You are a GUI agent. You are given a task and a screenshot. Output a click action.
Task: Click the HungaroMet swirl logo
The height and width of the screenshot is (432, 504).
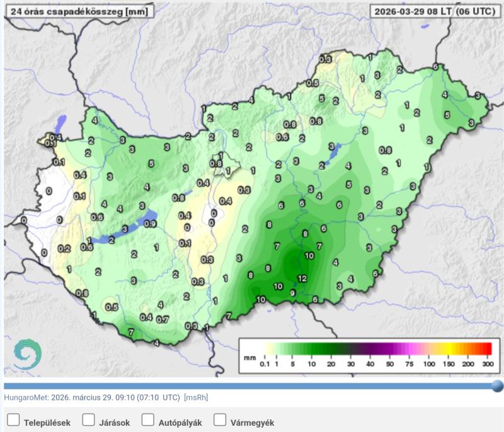tap(27, 354)
